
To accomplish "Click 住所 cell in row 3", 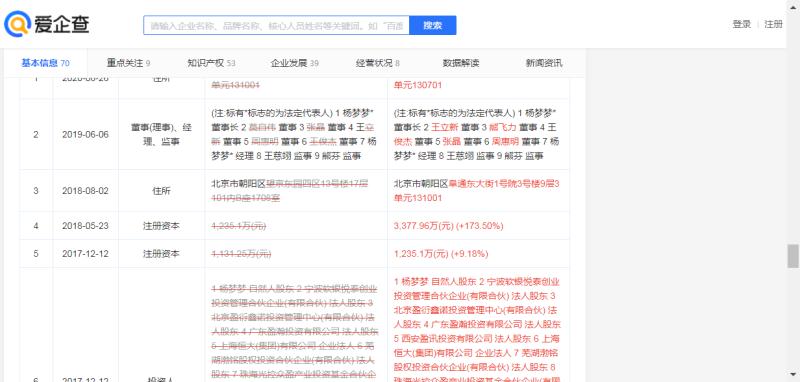I will (x=161, y=191).
